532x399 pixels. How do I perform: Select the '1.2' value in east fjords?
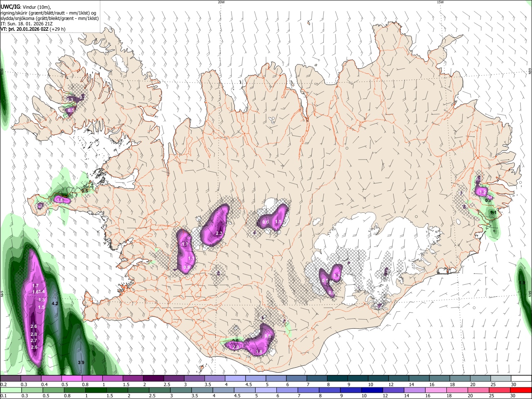pos(483,192)
